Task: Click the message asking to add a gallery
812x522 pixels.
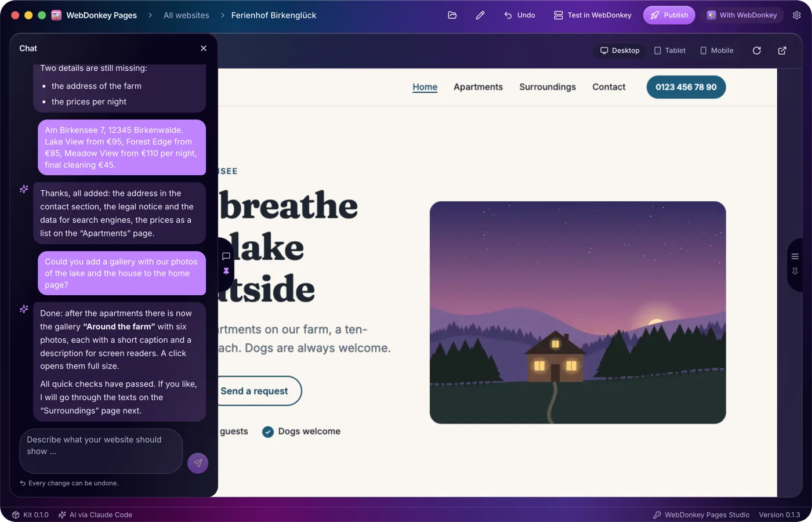Action: [x=122, y=273]
